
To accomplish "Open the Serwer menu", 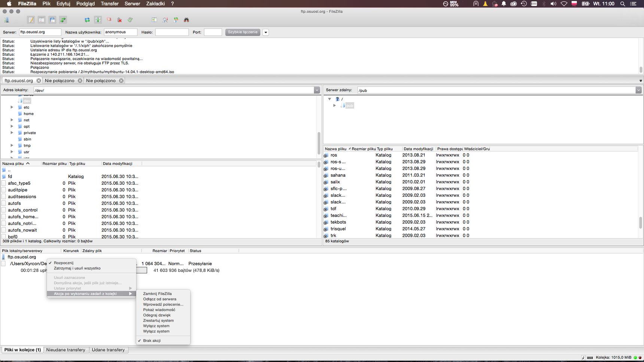I will [133, 4].
